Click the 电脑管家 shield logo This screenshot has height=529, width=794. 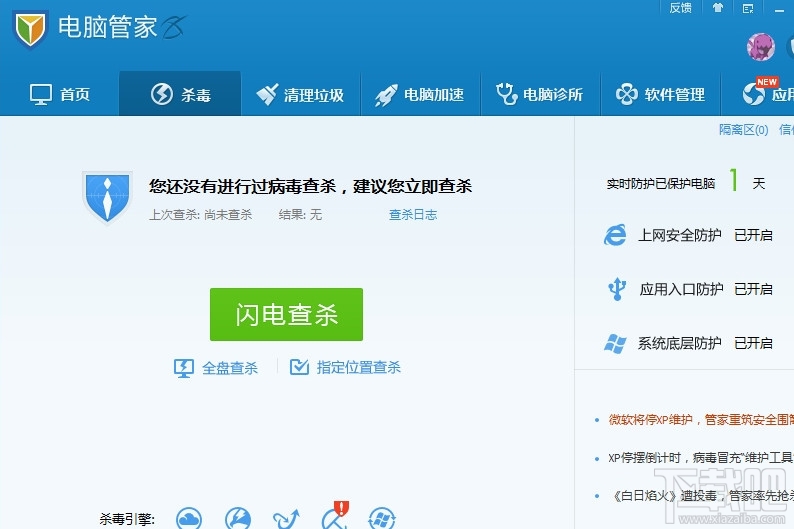(30, 29)
